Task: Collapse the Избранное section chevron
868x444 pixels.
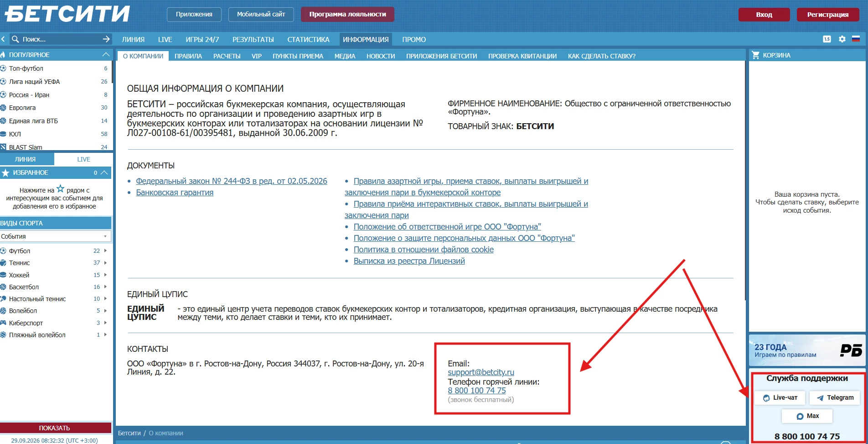Action: tap(104, 172)
